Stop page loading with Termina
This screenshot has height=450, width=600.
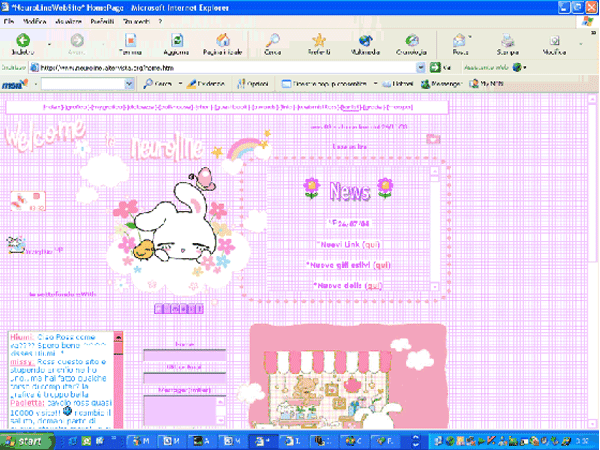click(x=130, y=44)
